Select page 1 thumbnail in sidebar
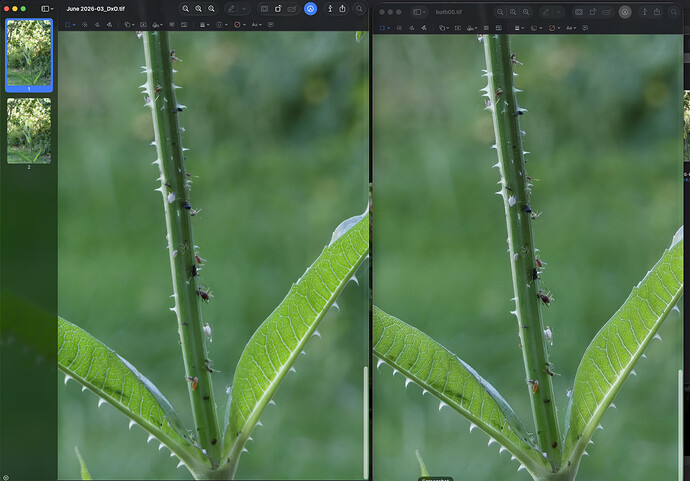 point(29,53)
